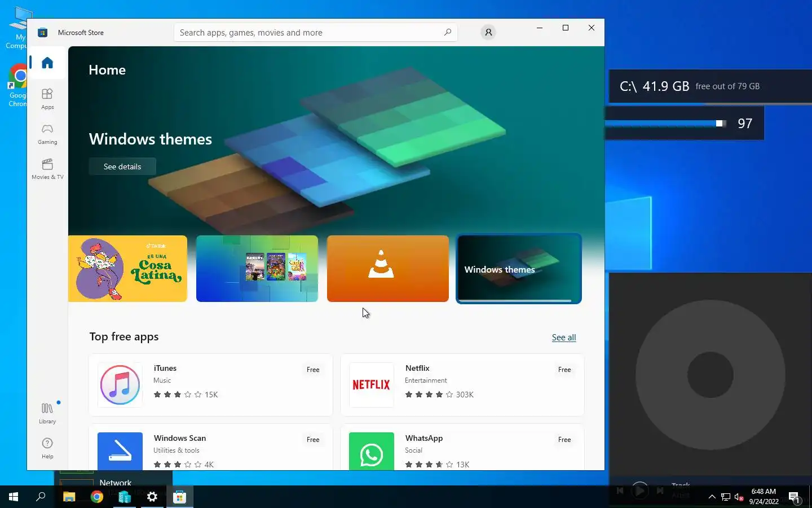The height and width of the screenshot is (508, 812).
Task: Go to Gaming section in sidebar
Action: point(47,134)
